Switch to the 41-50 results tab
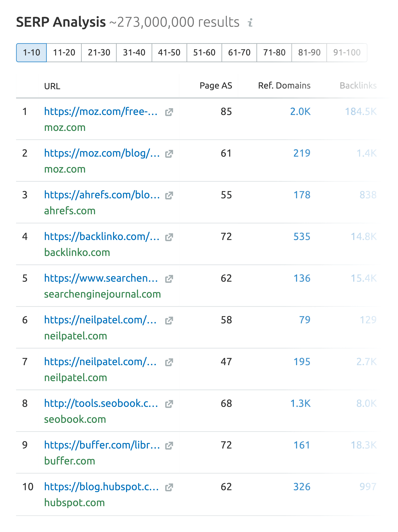The width and height of the screenshot is (398, 532). (x=169, y=53)
